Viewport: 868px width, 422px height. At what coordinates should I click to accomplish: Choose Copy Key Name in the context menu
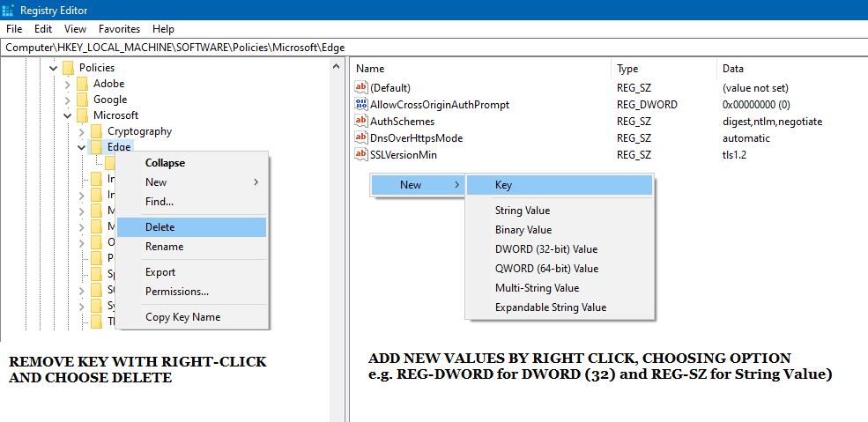click(191, 317)
